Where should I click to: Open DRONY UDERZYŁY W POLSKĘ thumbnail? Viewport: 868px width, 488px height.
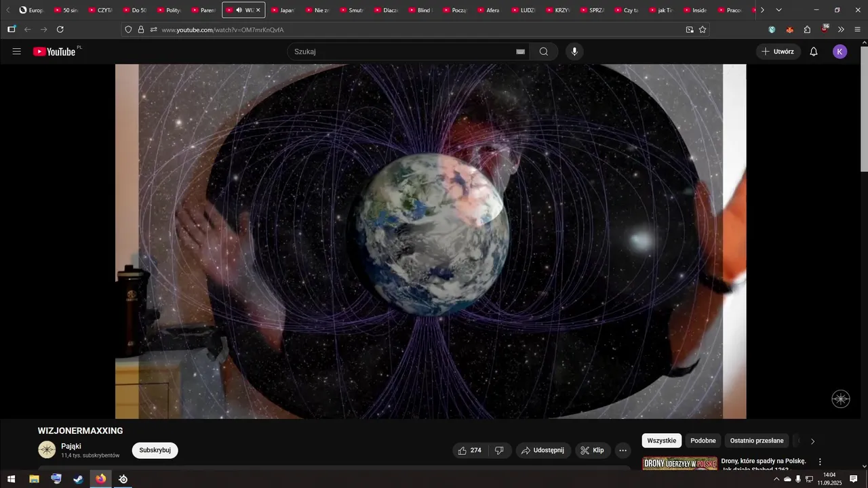[679, 464]
